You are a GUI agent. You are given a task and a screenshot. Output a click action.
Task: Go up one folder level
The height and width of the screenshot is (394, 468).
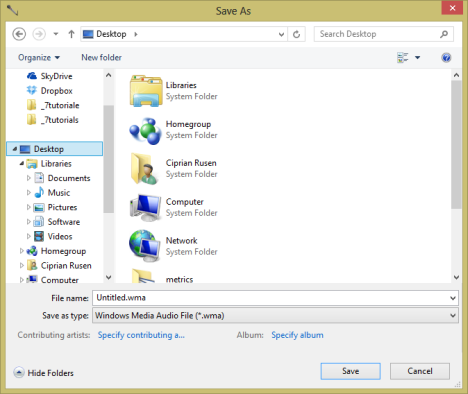(x=71, y=34)
